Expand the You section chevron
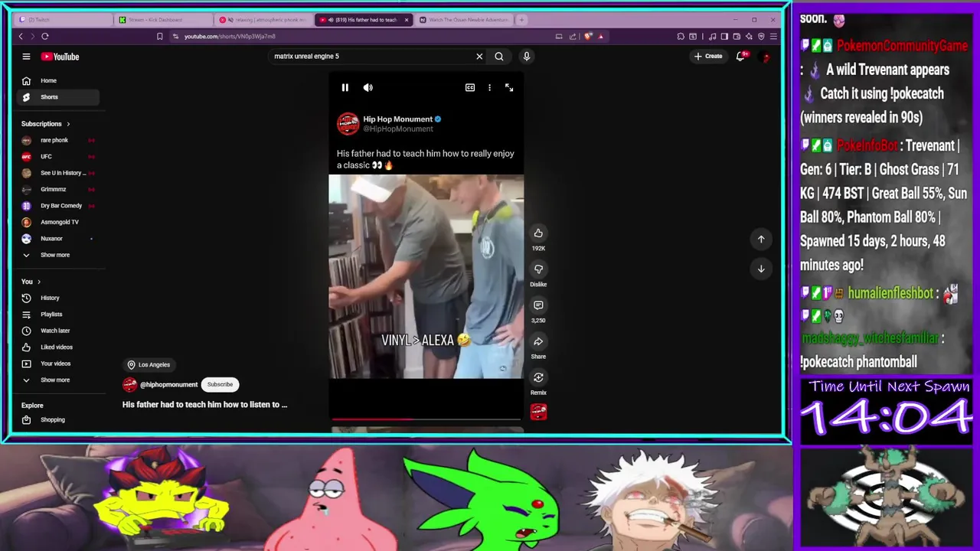This screenshot has width=980, height=551. (x=39, y=282)
